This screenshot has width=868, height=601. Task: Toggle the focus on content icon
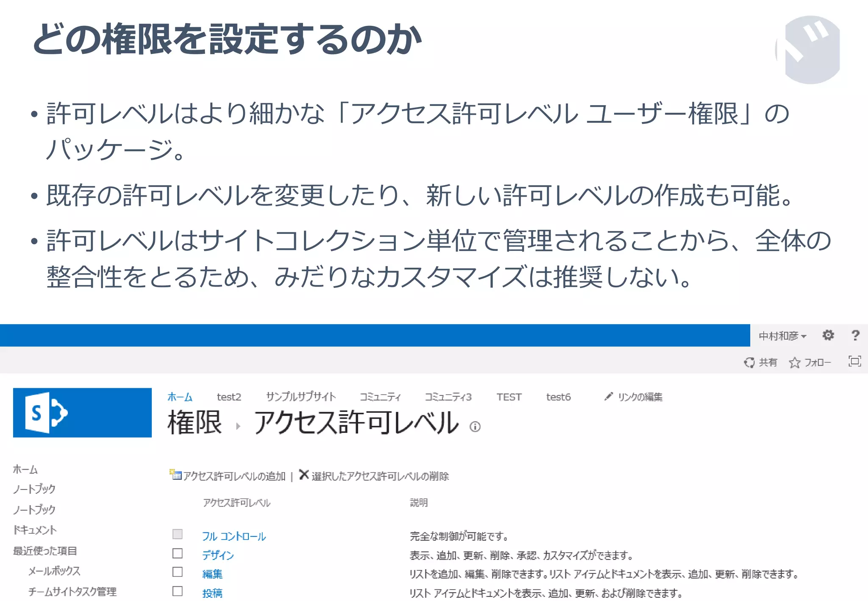855,361
